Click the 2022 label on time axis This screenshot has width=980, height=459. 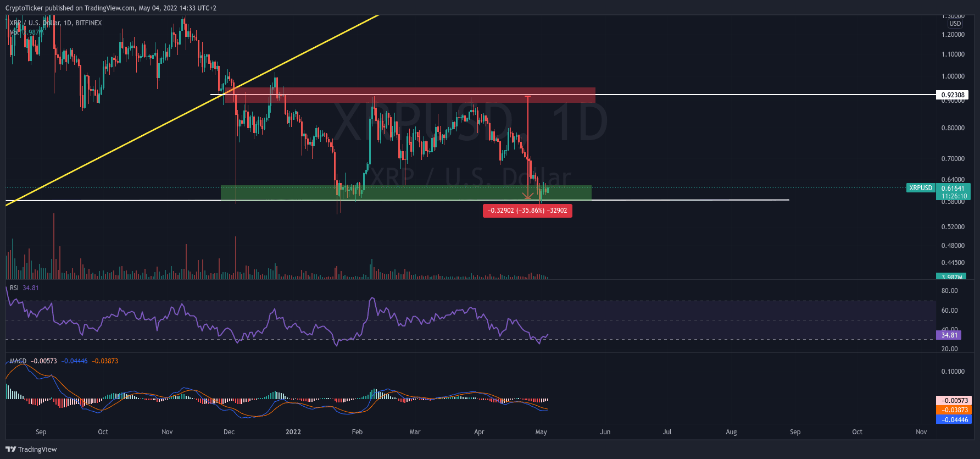293,432
